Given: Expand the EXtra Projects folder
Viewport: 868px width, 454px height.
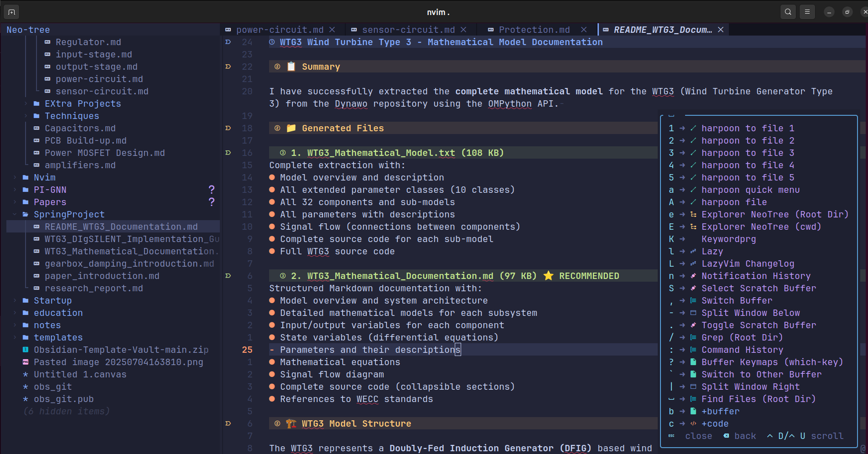Looking at the screenshot, I should click(x=26, y=103).
